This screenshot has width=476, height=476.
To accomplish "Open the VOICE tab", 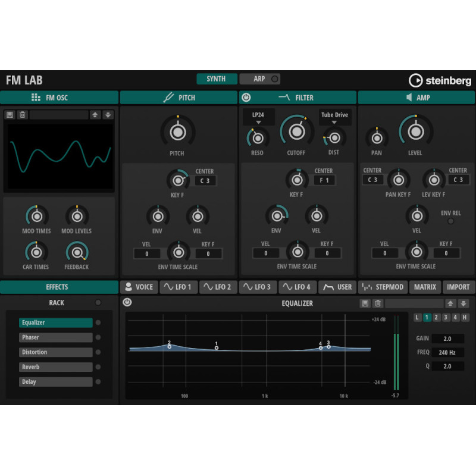I will click(x=139, y=287).
